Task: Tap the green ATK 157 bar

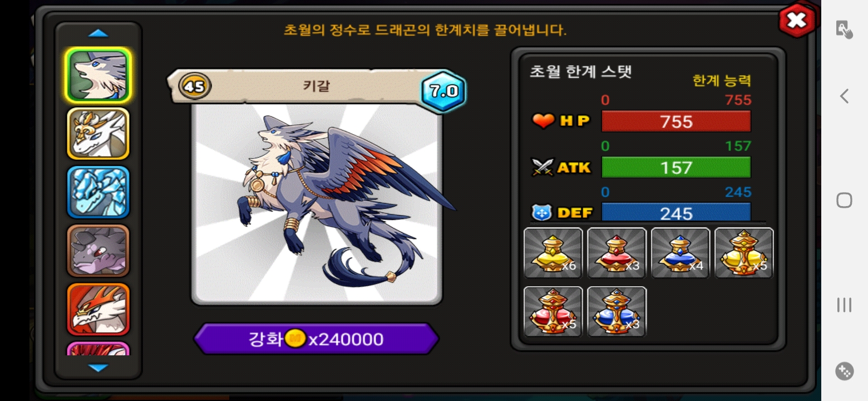Action: pos(676,167)
